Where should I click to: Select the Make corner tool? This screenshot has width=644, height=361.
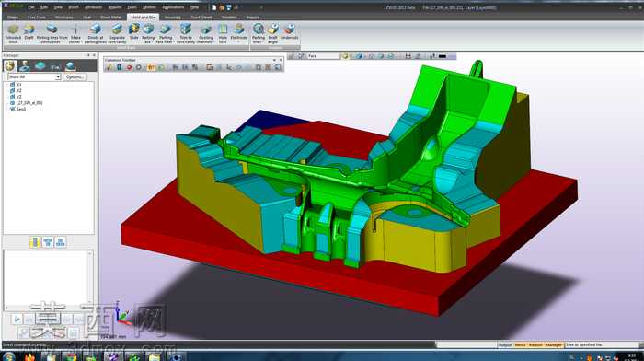(x=75, y=33)
